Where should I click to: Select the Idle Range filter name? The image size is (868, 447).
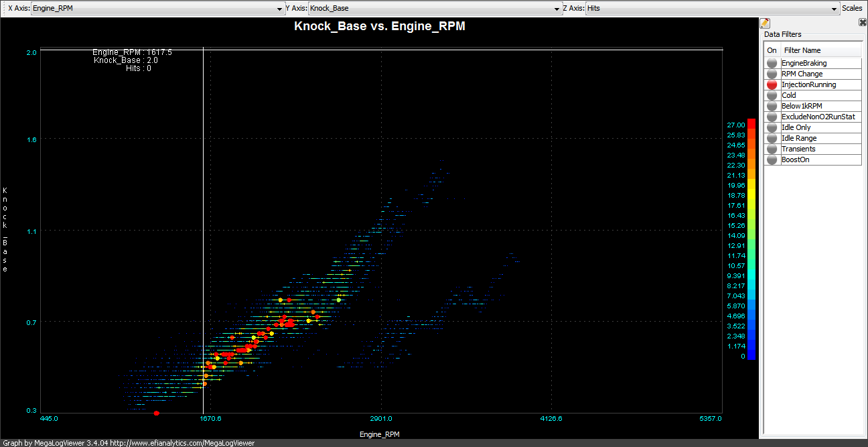(x=799, y=139)
